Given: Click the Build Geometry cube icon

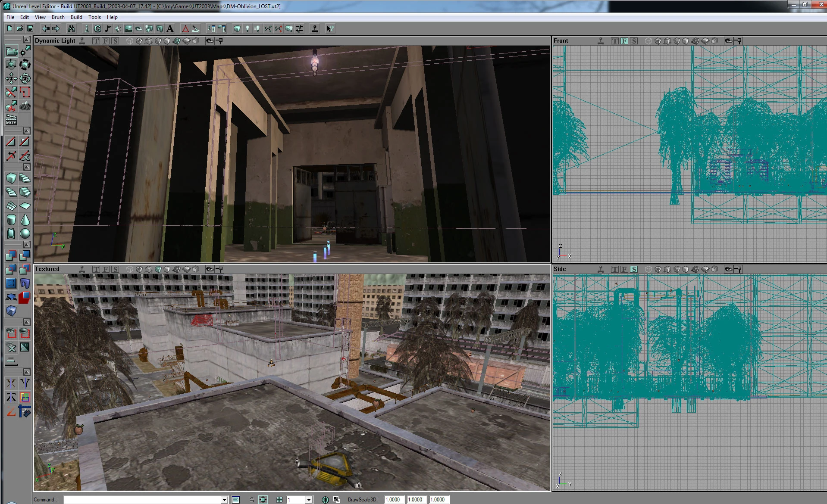Looking at the screenshot, I should point(237,29).
